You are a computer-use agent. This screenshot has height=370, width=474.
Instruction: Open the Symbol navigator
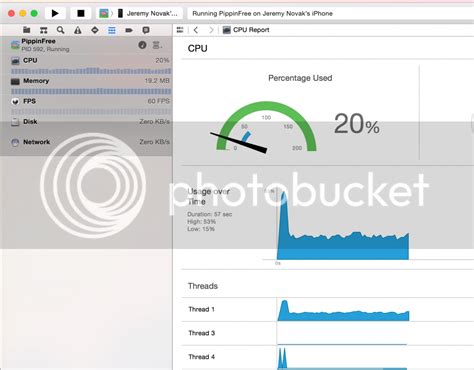click(44, 30)
